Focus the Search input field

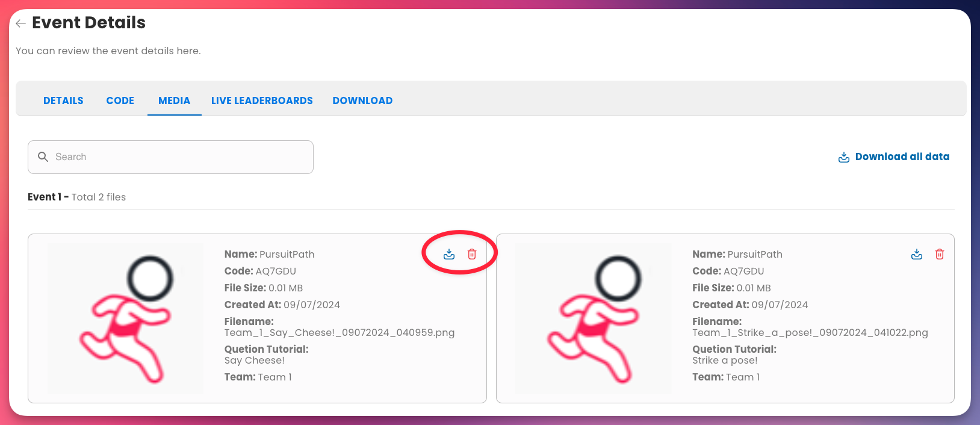tap(181, 157)
